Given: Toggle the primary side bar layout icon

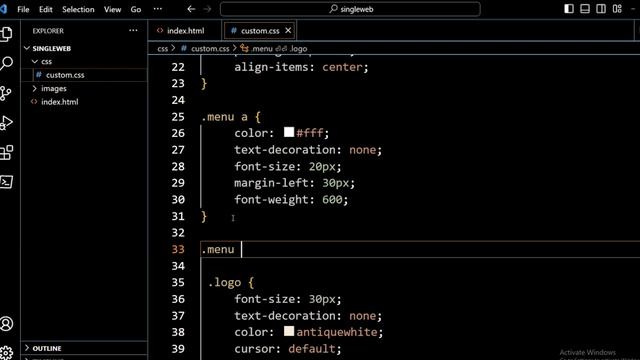Looking at the screenshot, I should [x=569, y=9].
